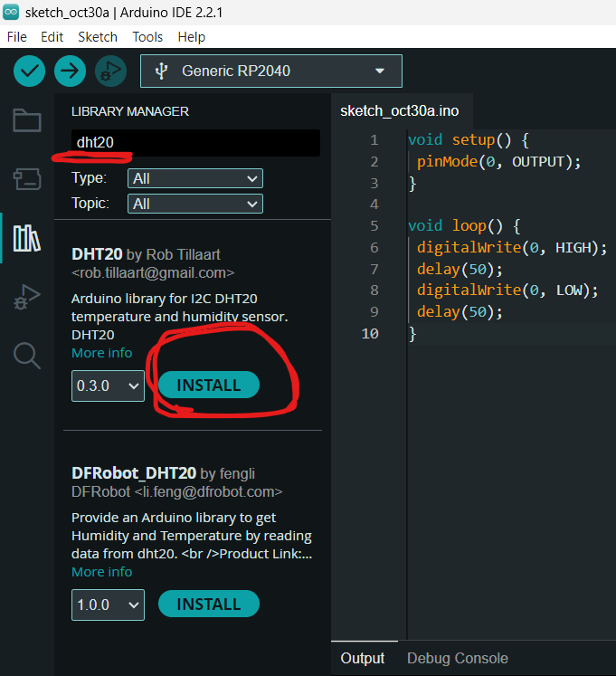Click code line 'pinMode(0, OUTPUT);'
The height and width of the screenshot is (676, 616).
pyautogui.click(x=498, y=162)
